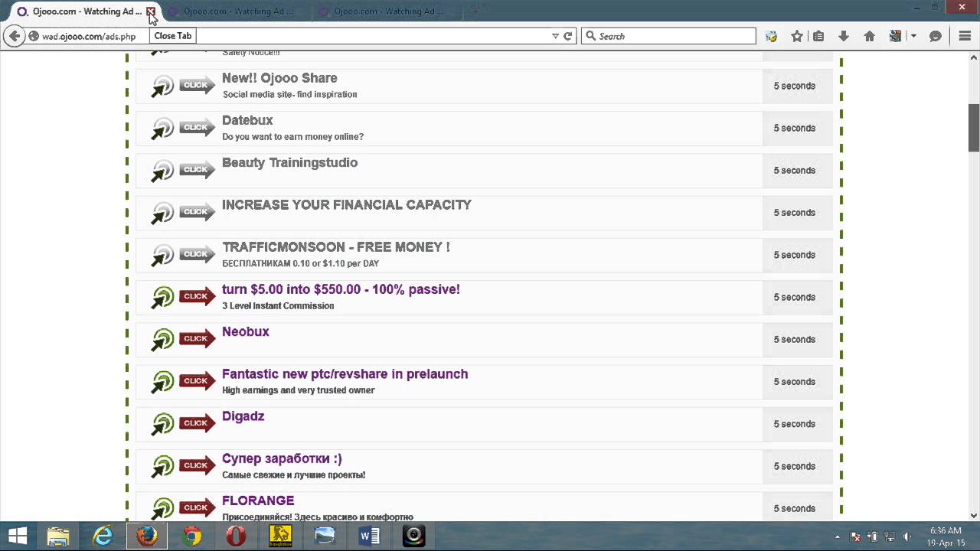Viewport: 980px width, 551px height.
Task: Click the red CLICK arrow for FLORANGE
Action: (198, 507)
